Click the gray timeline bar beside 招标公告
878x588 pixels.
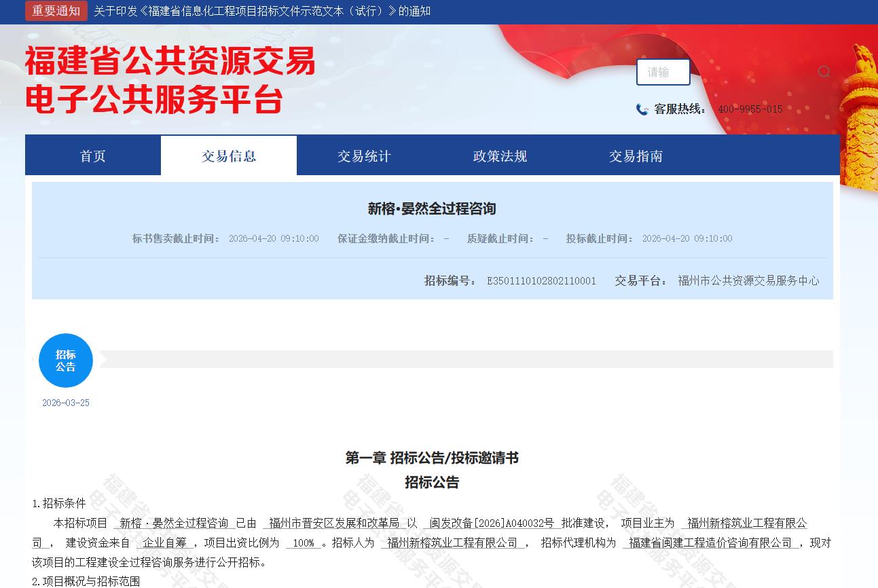pyautogui.click(x=466, y=359)
